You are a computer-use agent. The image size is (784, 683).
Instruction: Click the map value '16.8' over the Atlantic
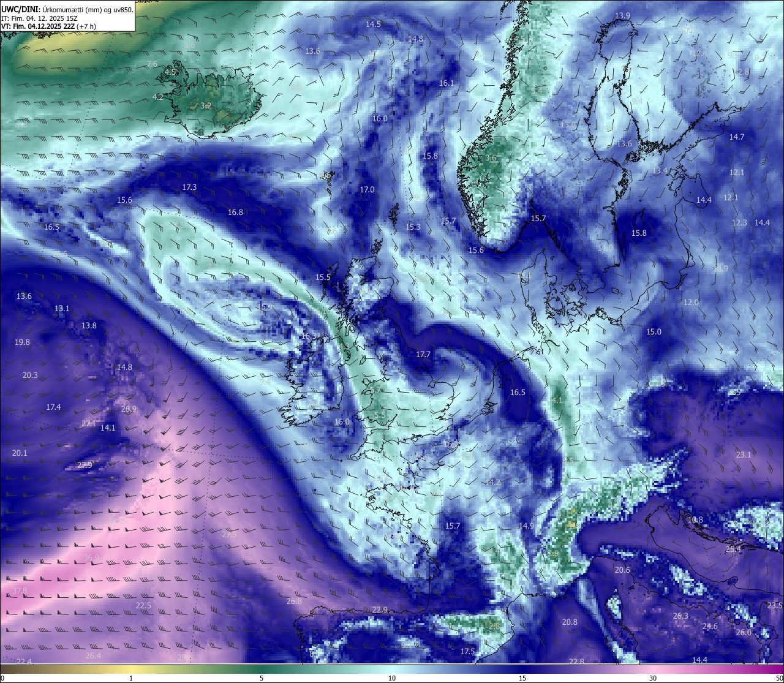[x=235, y=213]
